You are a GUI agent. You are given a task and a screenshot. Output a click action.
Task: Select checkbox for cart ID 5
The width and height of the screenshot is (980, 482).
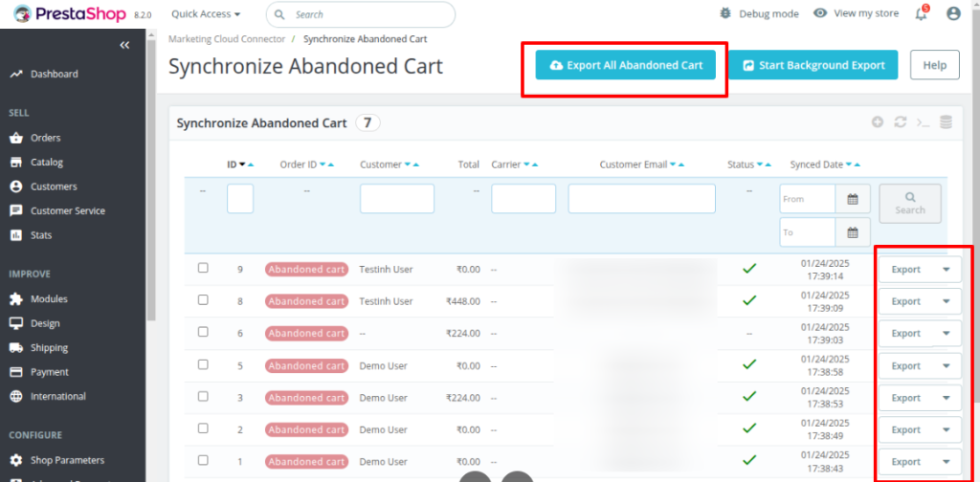click(x=203, y=364)
